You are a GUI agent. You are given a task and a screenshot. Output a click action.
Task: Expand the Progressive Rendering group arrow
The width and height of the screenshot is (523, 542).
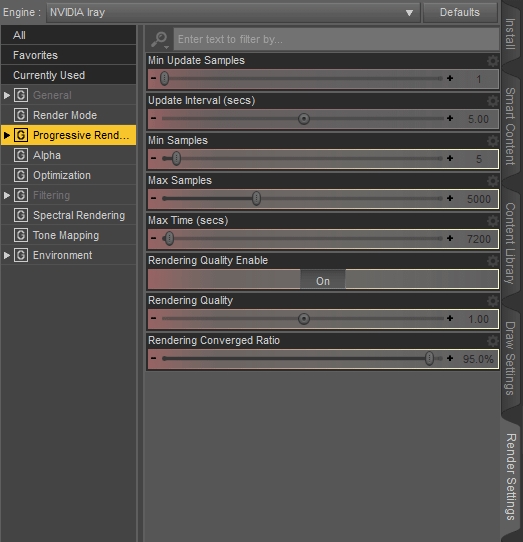[7, 135]
